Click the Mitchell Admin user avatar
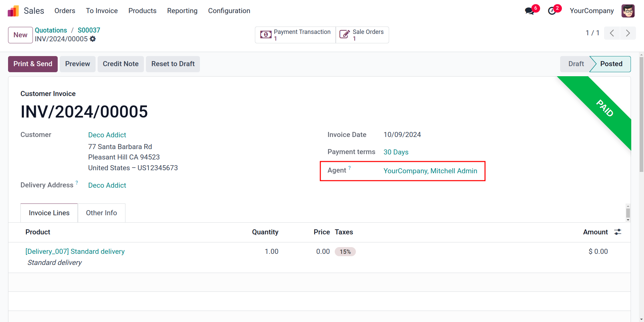The image size is (644, 322). (x=628, y=11)
